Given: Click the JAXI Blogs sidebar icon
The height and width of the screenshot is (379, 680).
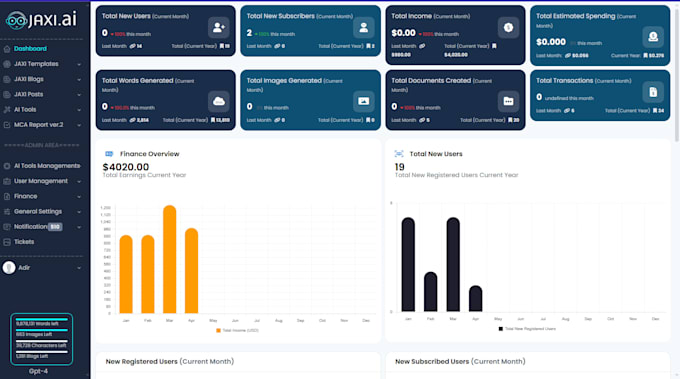Looking at the screenshot, I should [x=7, y=79].
